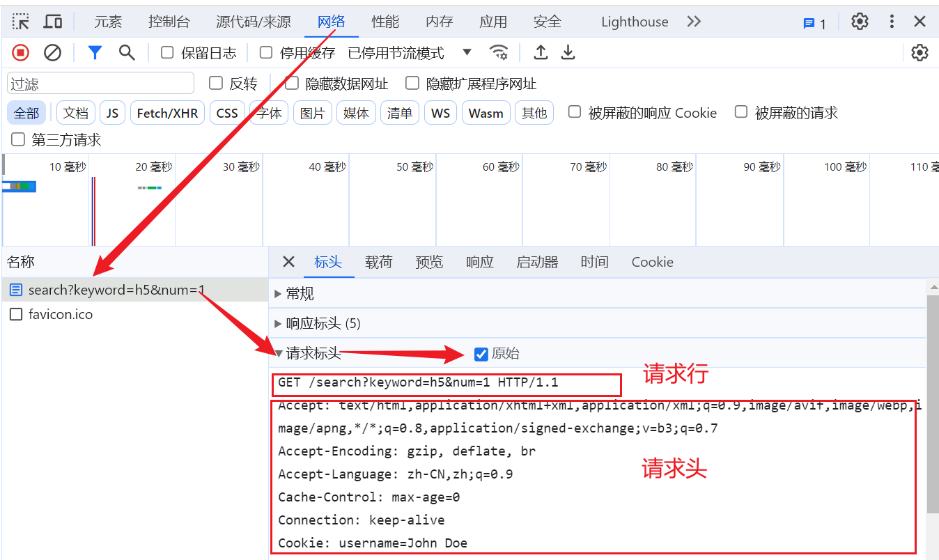
Task: Clear the network log
Action: point(53,52)
